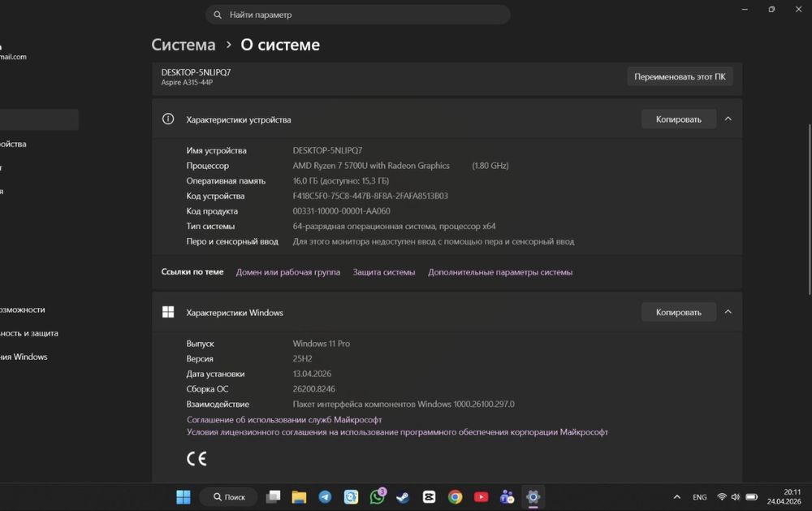
Task: Click the Settings gear taskbar icon
Action: click(533, 497)
